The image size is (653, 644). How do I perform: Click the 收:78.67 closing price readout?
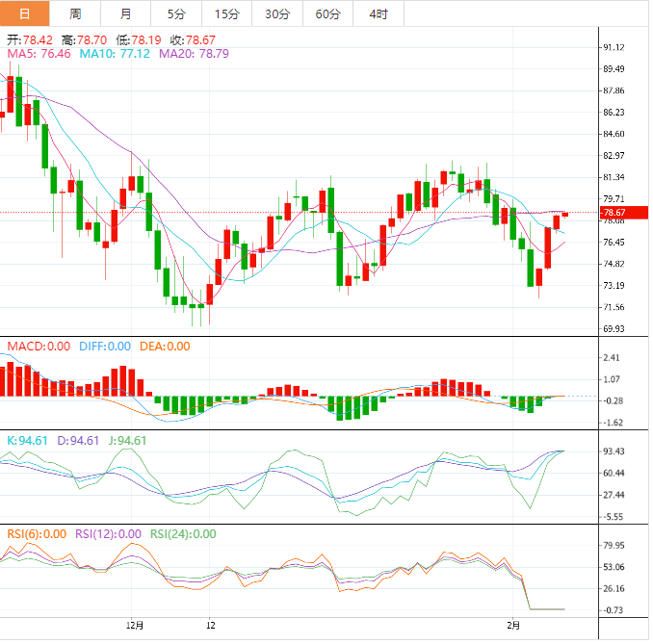point(193,40)
